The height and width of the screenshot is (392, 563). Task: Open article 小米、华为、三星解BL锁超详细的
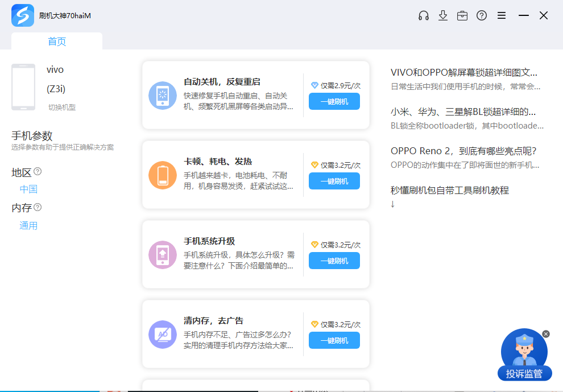point(463,112)
